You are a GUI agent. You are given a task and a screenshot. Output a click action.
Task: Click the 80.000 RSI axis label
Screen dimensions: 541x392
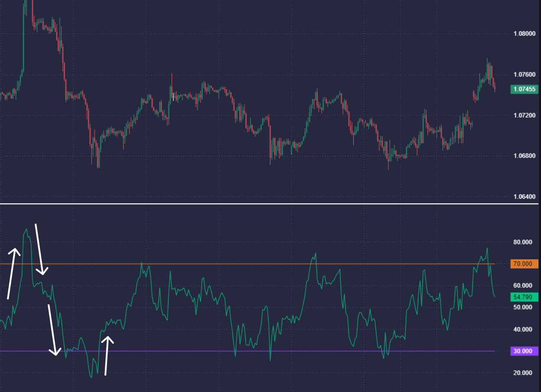click(x=522, y=242)
